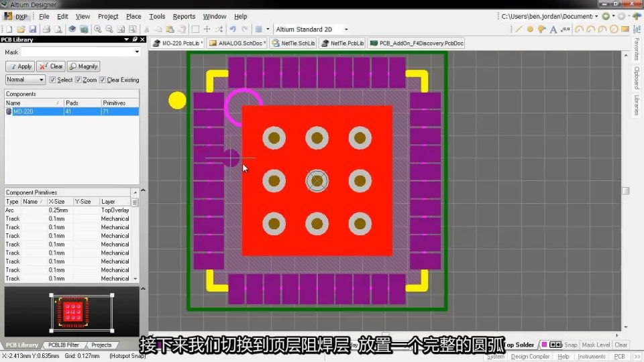644x362 pixels.
Task: Open the Tools menu
Action: point(157,16)
